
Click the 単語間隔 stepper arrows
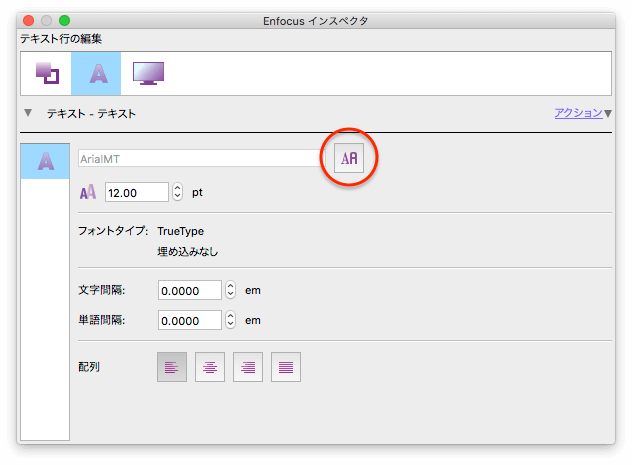(230, 320)
